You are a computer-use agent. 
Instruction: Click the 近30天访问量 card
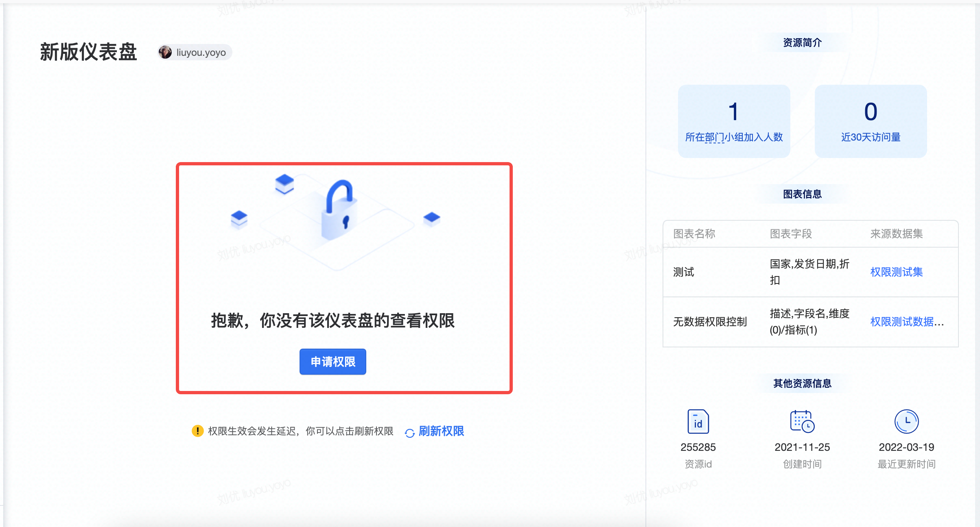[871, 121]
